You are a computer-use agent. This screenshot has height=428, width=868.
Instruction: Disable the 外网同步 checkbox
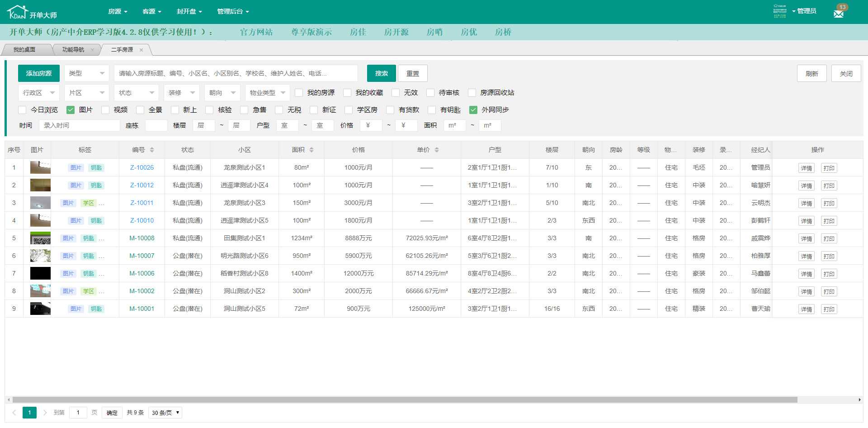pyautogui.click(x=473, y=109)
